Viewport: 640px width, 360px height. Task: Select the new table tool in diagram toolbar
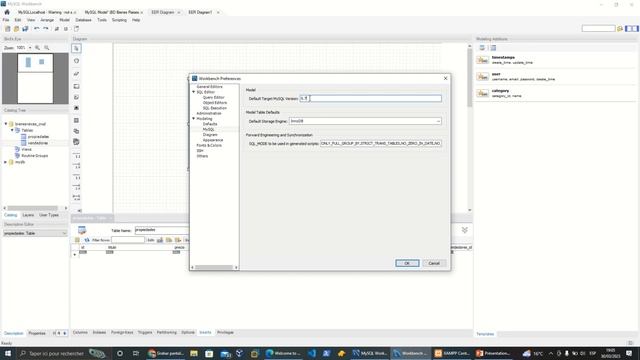[76, 120]
